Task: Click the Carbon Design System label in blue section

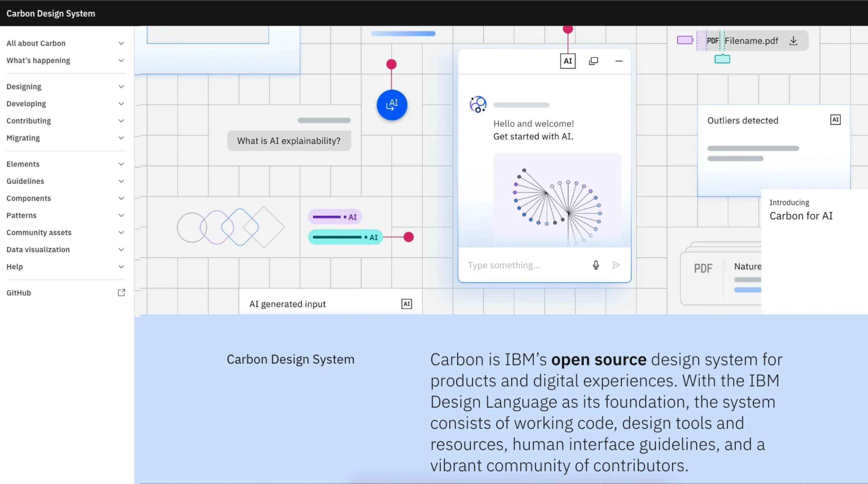Action: [291, 360]
